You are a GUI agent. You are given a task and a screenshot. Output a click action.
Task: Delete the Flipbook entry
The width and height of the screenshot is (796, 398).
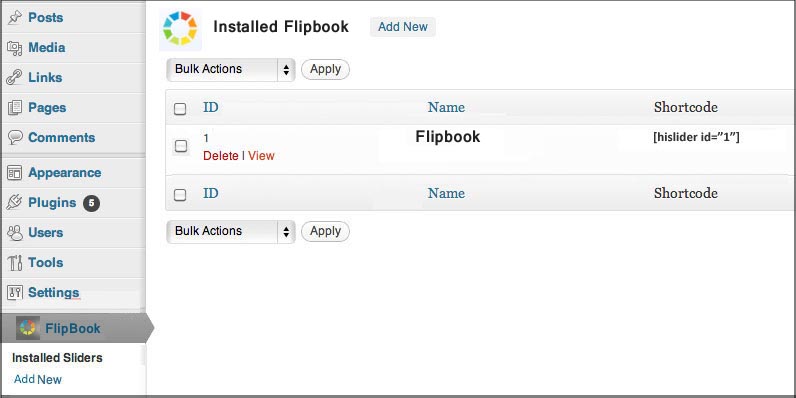point(221,156)
